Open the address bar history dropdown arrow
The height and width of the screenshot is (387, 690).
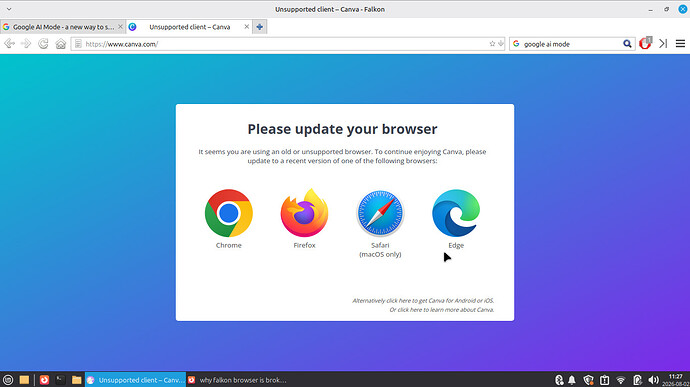coord(501,44)
